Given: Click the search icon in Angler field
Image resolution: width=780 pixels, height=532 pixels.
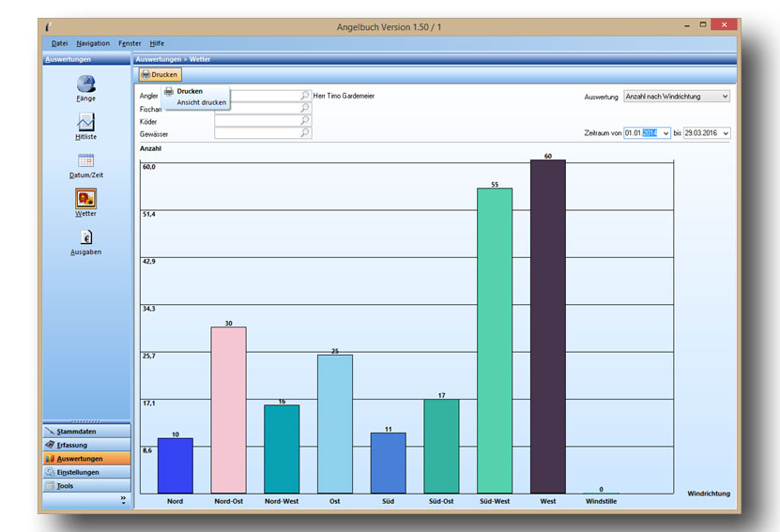Looking at the screenshot, I should point(305,96).
